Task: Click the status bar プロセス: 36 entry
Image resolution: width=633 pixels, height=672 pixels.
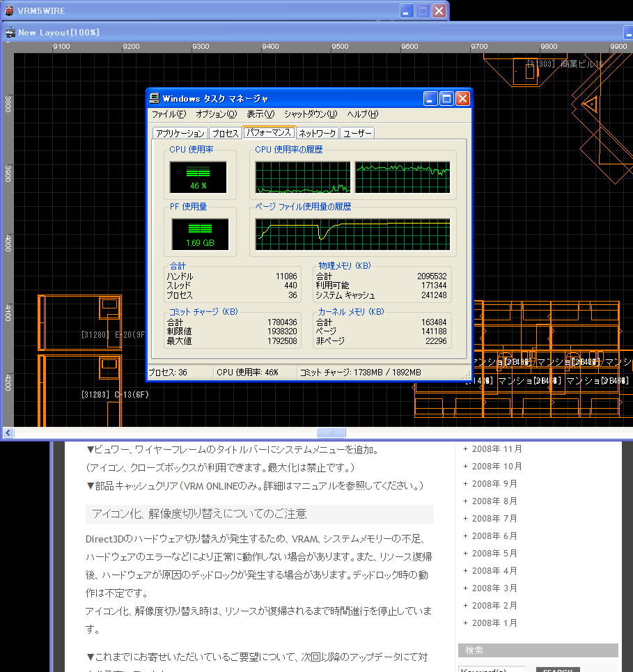Action: click(x=168, y=373)
